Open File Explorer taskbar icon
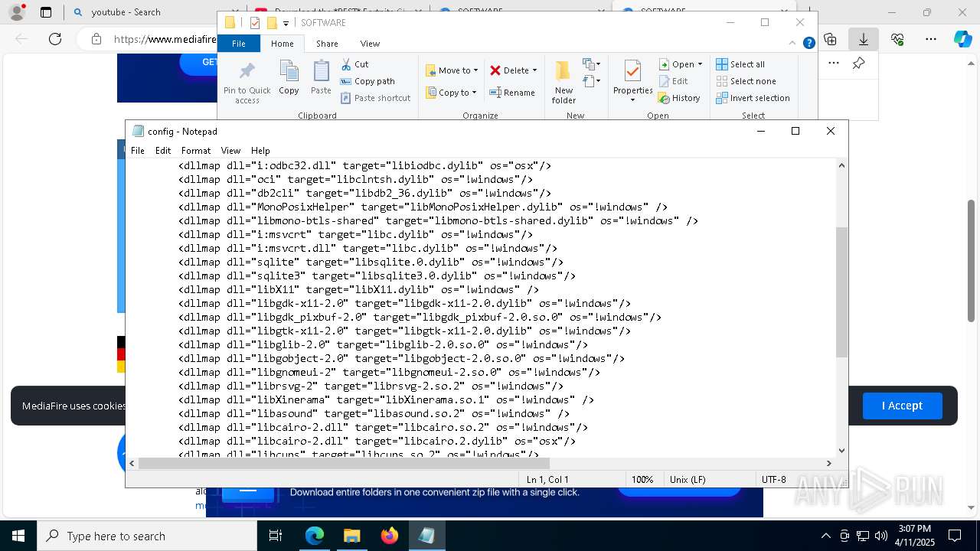Viewport: 980px width, 551px height. [351, 536]
